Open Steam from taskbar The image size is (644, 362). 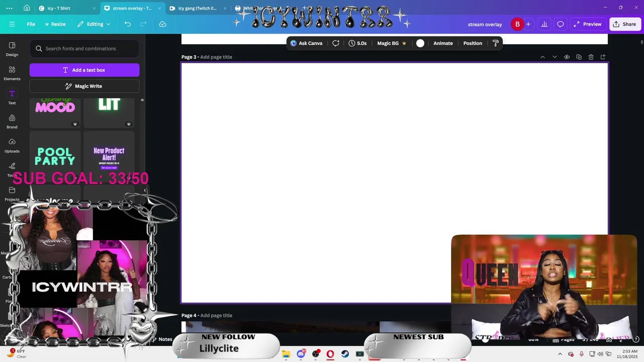(345, 354)
